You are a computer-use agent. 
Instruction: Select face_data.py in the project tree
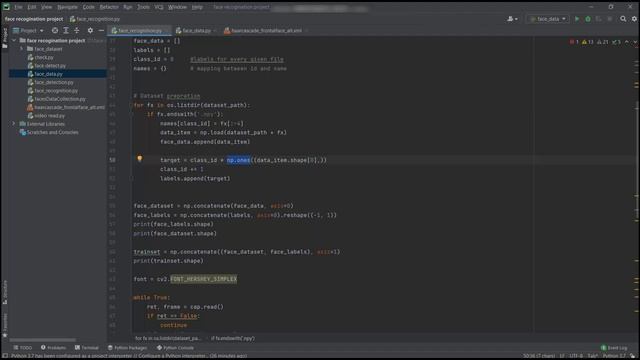[x=49, y=74]
